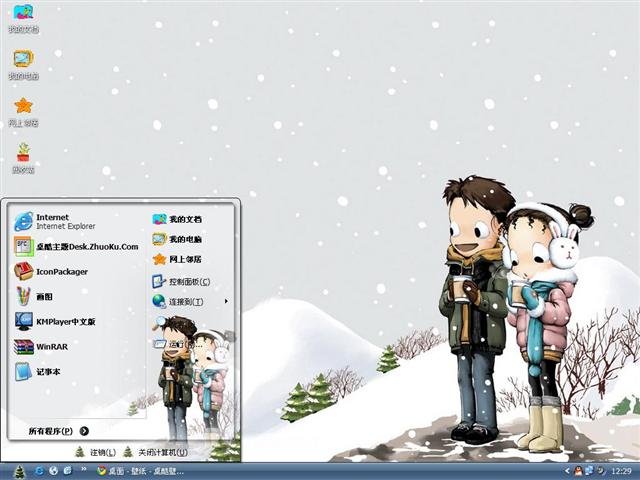This screenshot has width=640, height=480.
Task: Select 我的电脑 desktop icon
Action: [24, 65]
